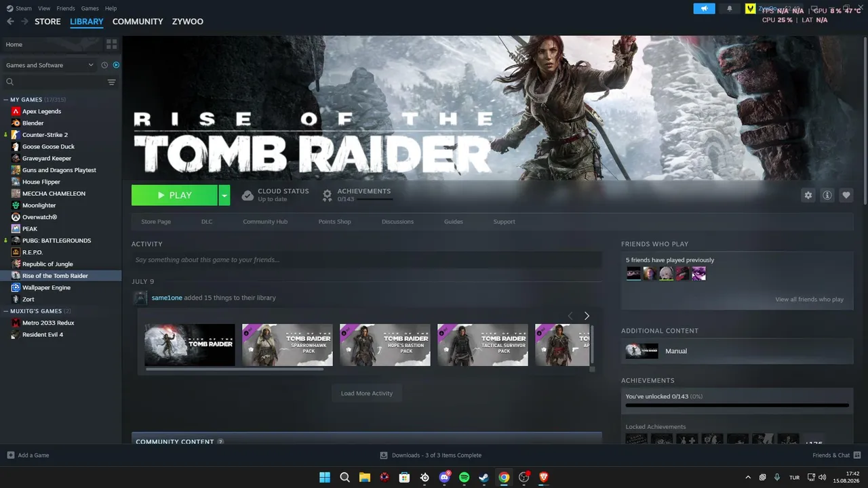This screenshot has width=868, height=488.
Task: Click the Add a Game plus icon
Action: point(10,455)
